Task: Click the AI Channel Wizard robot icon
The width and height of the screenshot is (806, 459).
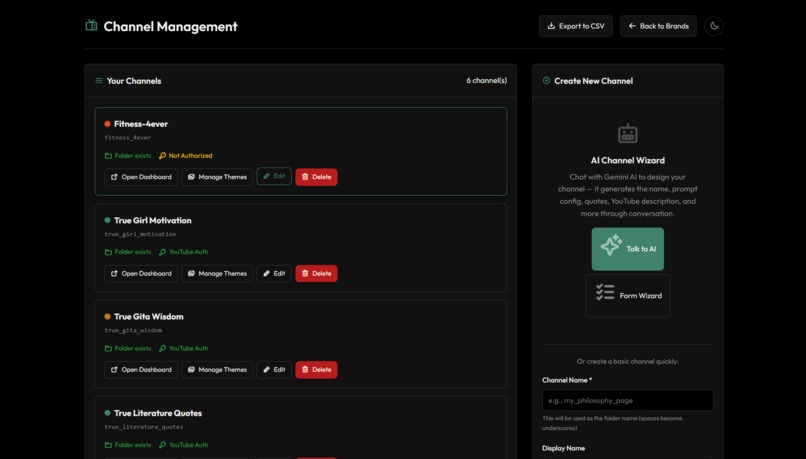Action: pos(628,134)
